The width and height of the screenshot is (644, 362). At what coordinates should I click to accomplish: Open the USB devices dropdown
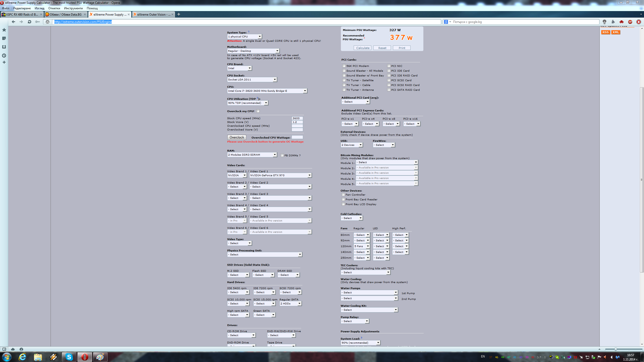[x=352, y=145]
